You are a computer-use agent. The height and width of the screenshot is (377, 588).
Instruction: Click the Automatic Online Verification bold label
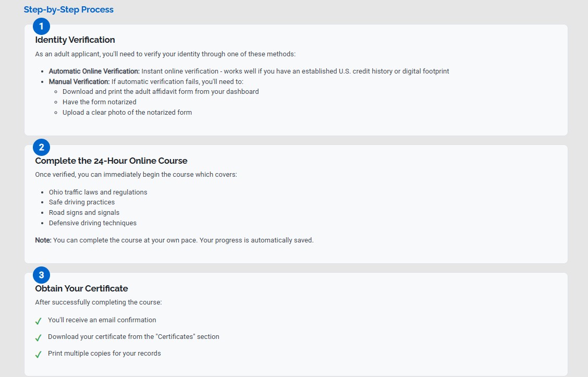click(94, 71)
